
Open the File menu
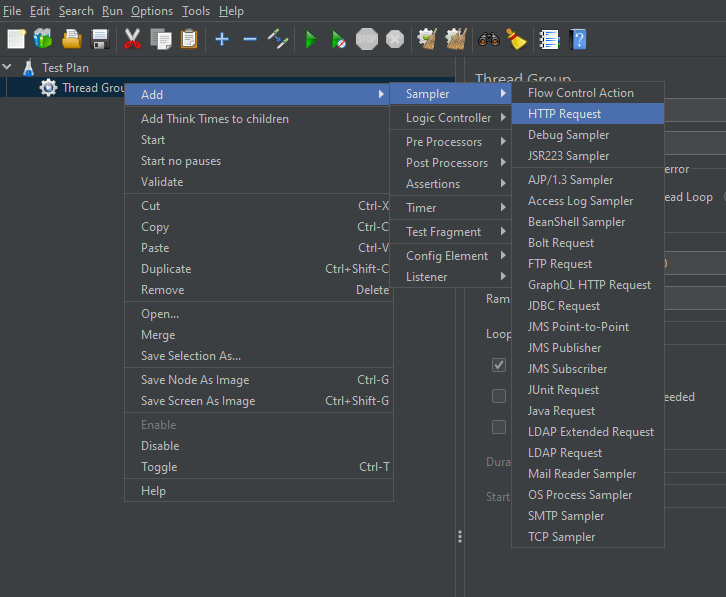pyautogui.click(x=12, y=11)
